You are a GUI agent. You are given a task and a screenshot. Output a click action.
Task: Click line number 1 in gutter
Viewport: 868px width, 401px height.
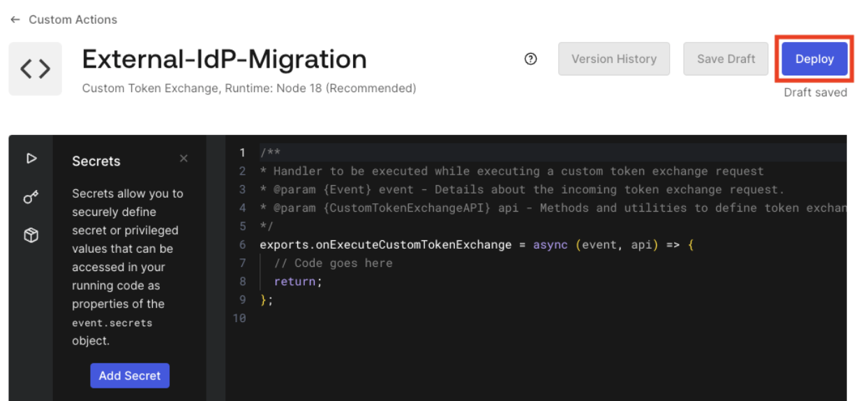click(243, 153)
